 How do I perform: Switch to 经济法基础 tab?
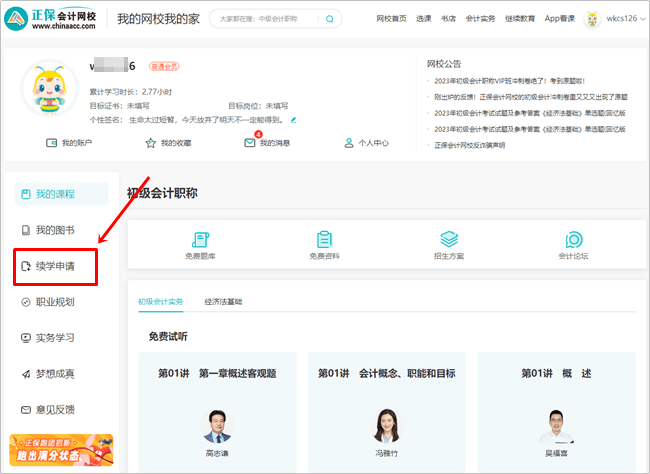223,301
